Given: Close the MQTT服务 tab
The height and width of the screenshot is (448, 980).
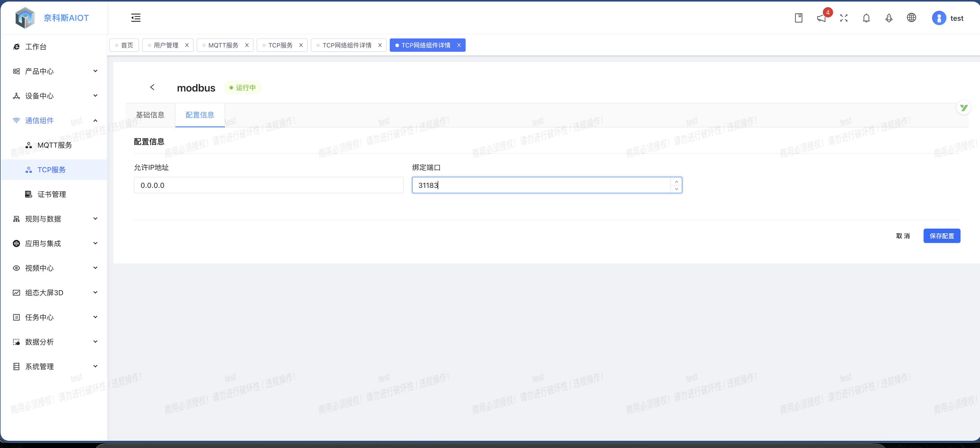Looking at the screenshot, I should [247, 45].
